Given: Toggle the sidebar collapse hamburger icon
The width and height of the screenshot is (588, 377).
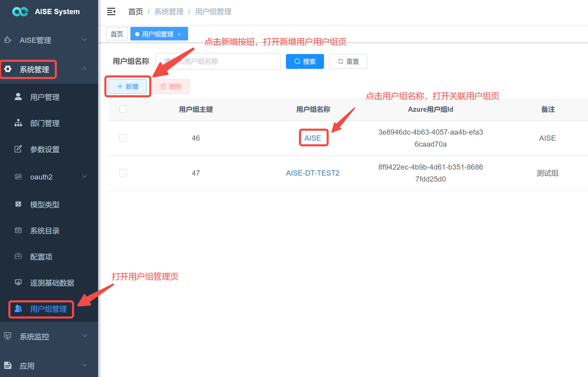Looking at the screenshot, I should [x=111, y=11].
